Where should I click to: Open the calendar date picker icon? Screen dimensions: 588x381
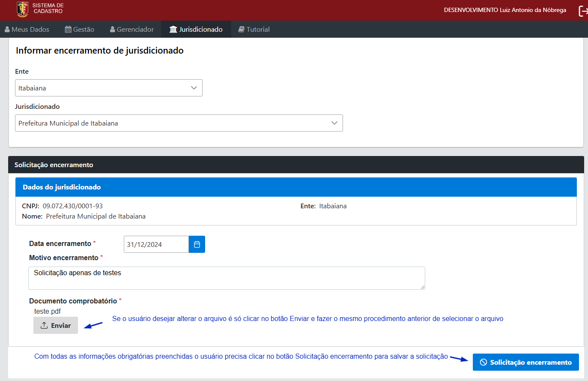[x=197, y=244]
